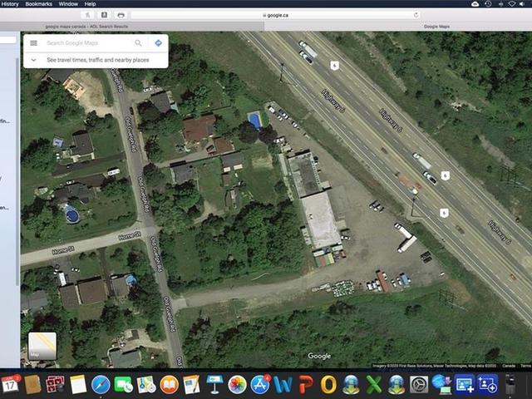532x399 pixels.
Task: Click the search magnifier in Google Maps
Action: (138, 42)
